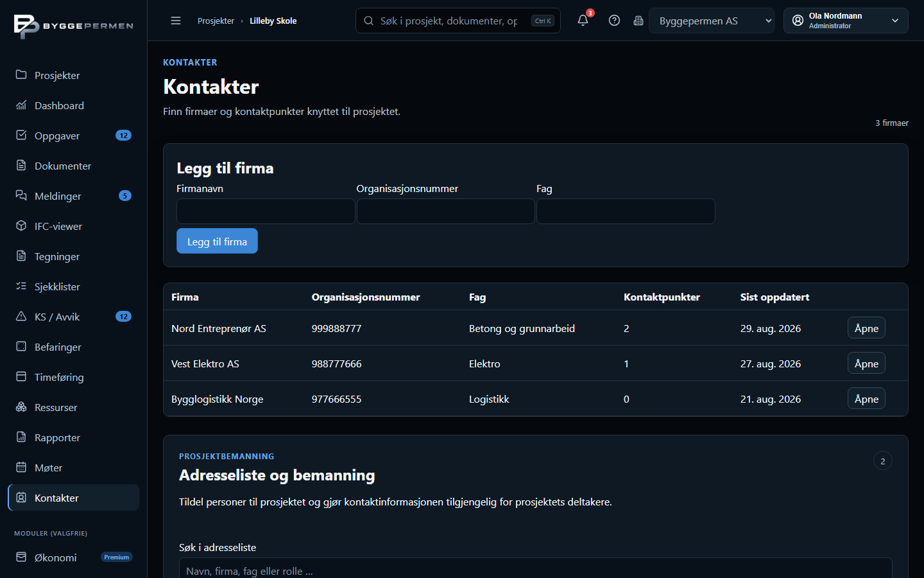The image size is (924, 578).
Task: Click the search magnifier icon
Action: click(x=368, y=21)
